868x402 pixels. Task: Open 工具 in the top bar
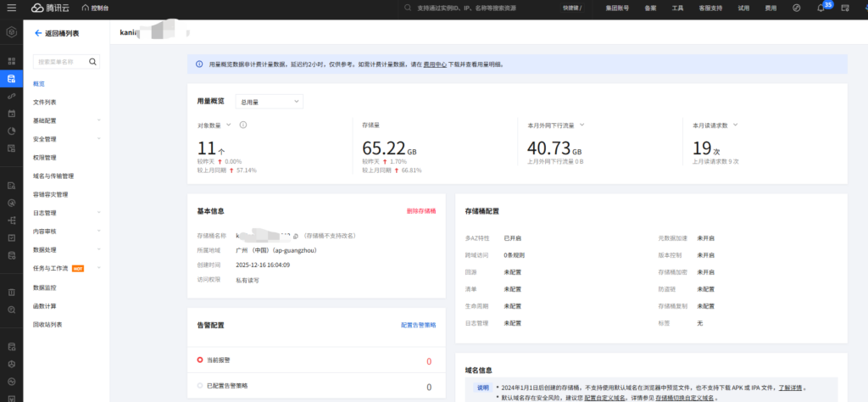[x=677, y=8]
